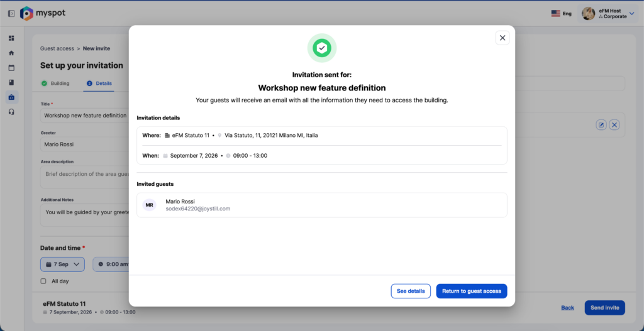Collapse the sidebar using top-left panel icon
This screenshot has width=644, height=331.
coord(11,14)
